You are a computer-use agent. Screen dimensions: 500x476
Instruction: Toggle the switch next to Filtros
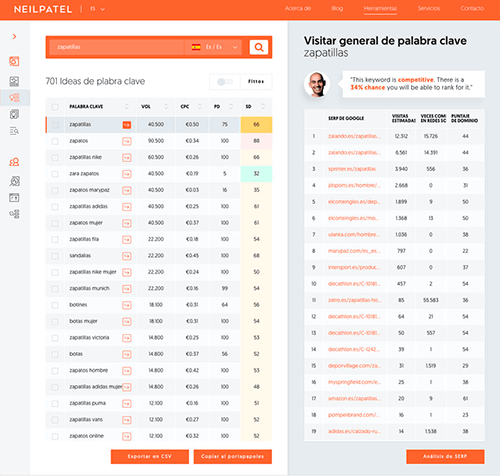(x=225, y=82)
